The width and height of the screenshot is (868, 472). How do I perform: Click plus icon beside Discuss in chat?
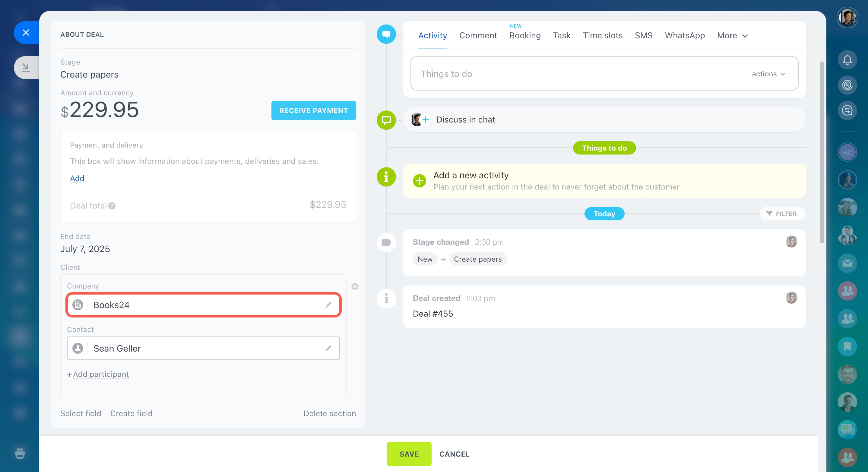pyautogui.click(x=426, y=119)
